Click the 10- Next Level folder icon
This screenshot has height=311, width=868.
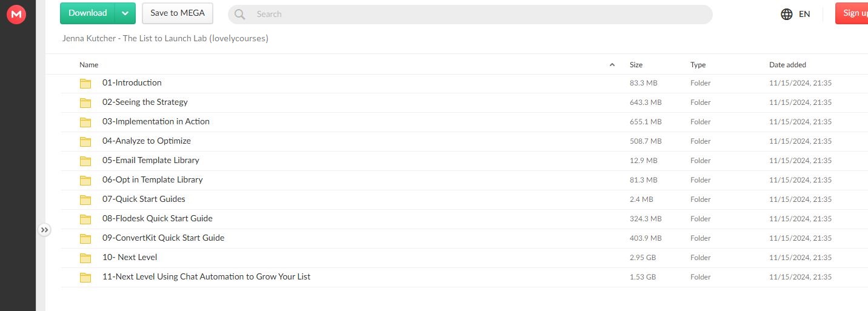(x=85, y=258)
